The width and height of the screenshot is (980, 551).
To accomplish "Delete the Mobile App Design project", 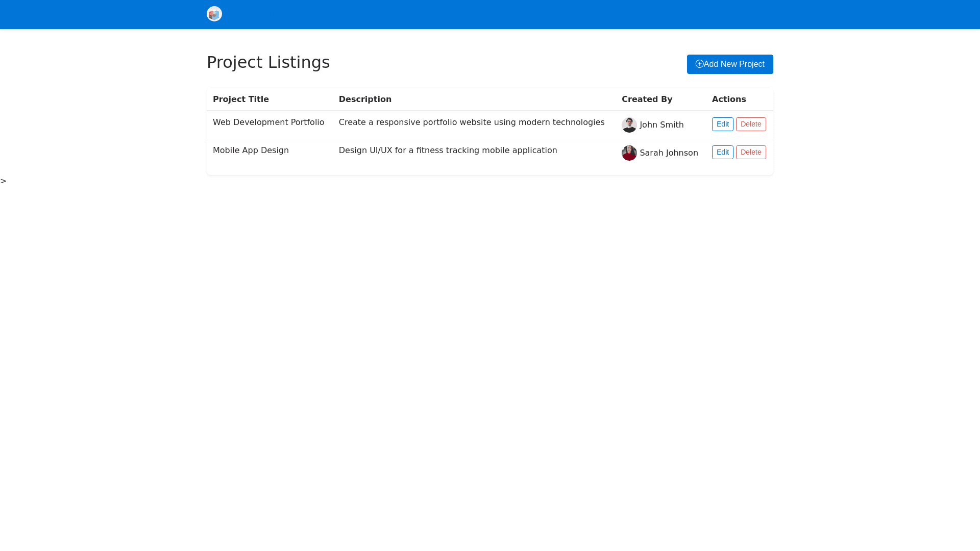I will (x=750, y=153).
